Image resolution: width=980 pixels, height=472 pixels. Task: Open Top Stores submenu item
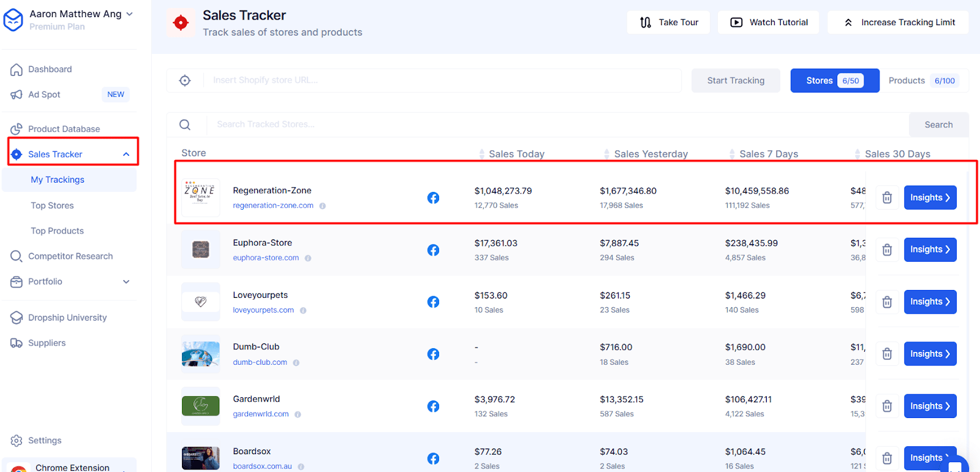pos(52,205)
